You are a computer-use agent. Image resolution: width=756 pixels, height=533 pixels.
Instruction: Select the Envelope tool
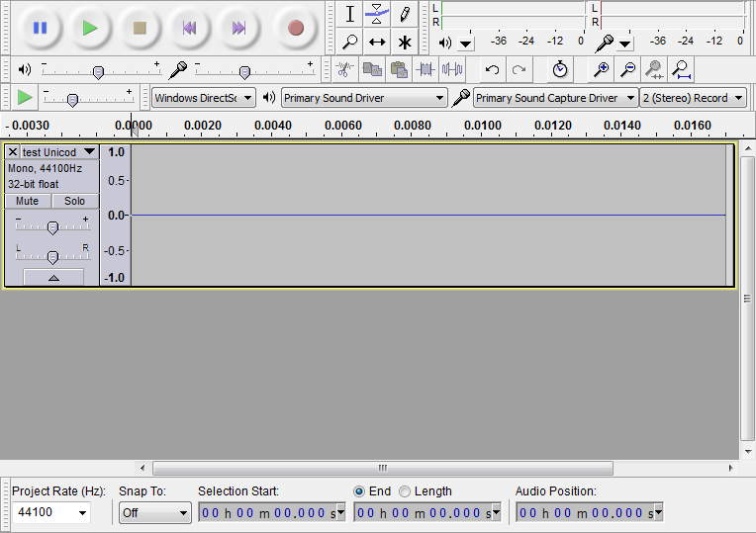[x=377, y=14]
